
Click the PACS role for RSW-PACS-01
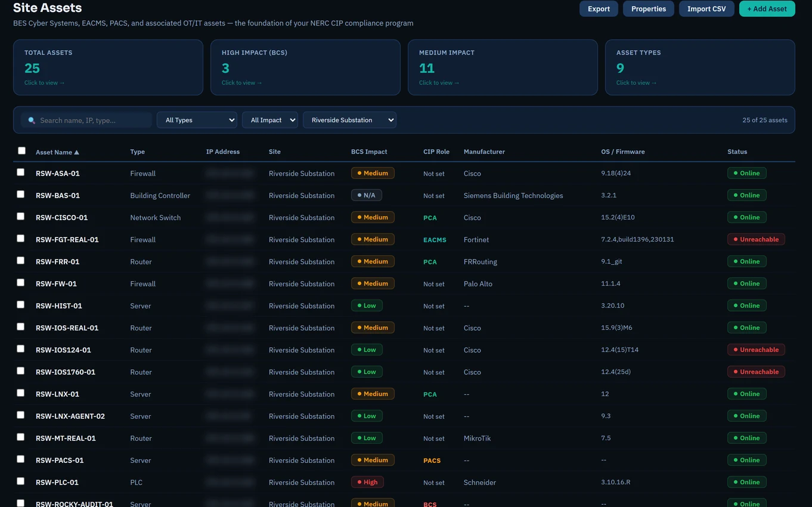click(432, 460)
